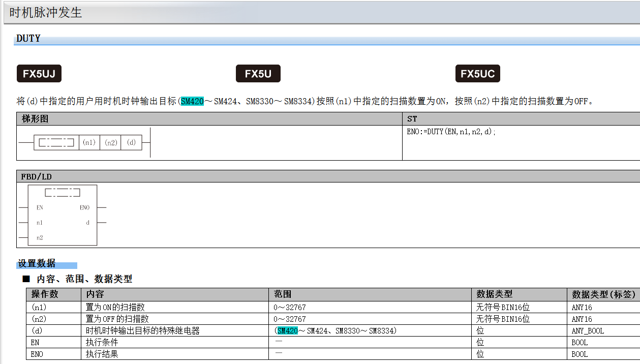Click highlighted SM420 in the description sentence
Image resolution: width=640 pixels, height=364 pixels.
(192, 101)
